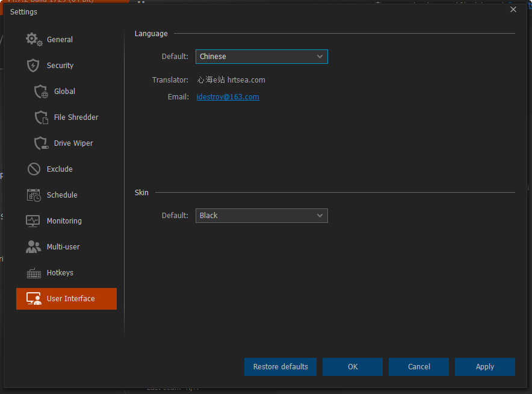Open the Multi-user people icon
This screenshot has width=532, height=394.
coord(33,246)
